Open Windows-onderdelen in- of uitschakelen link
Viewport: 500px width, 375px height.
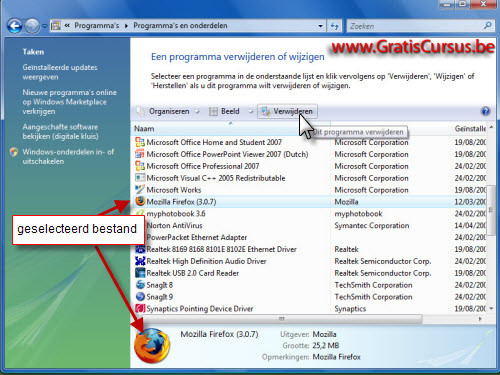tap(68, 156)
